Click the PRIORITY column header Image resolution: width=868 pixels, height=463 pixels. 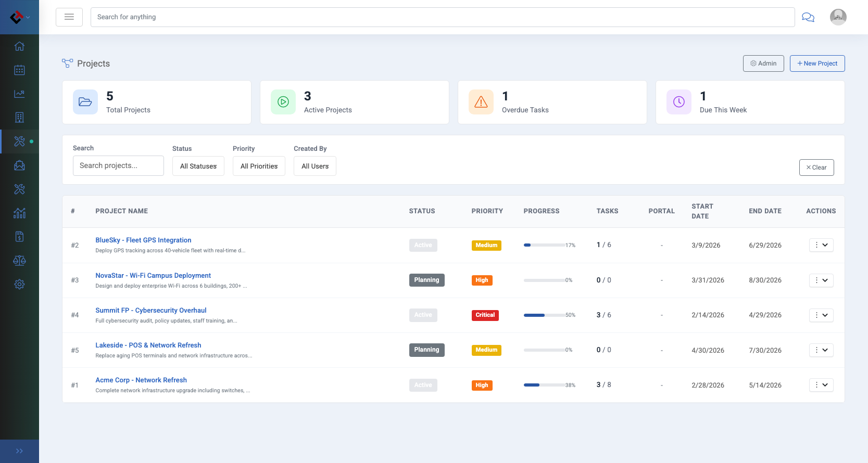click(487, 211)
